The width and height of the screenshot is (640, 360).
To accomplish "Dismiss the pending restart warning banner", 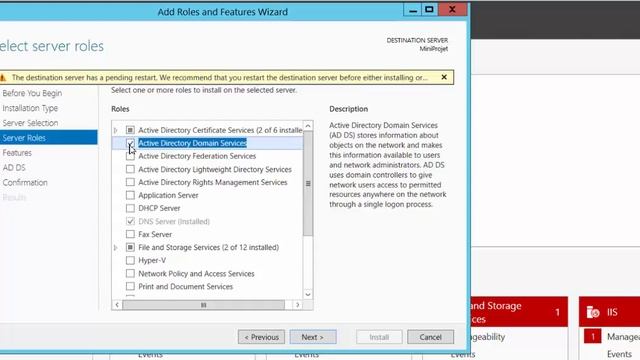I will click(444, 77).
